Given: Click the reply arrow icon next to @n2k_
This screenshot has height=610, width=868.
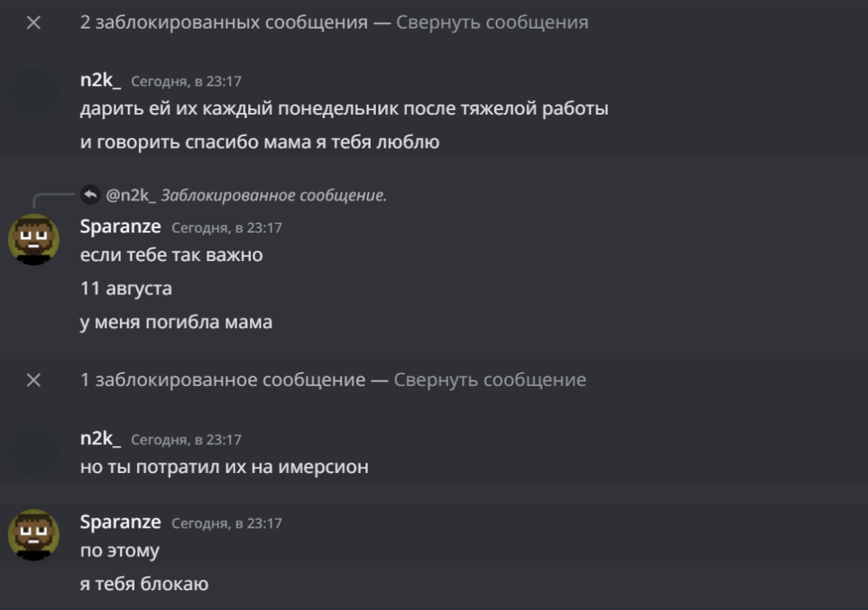Looking at the screenshot, I should coord(90,195).
